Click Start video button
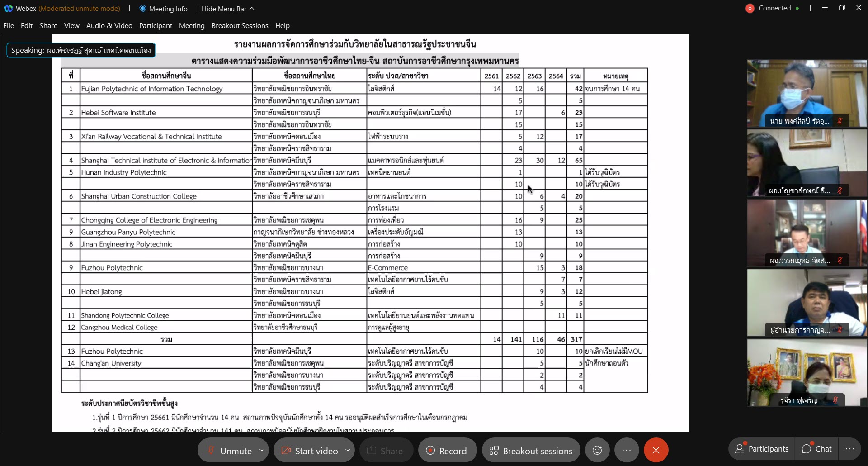 [x=310, y=451]
